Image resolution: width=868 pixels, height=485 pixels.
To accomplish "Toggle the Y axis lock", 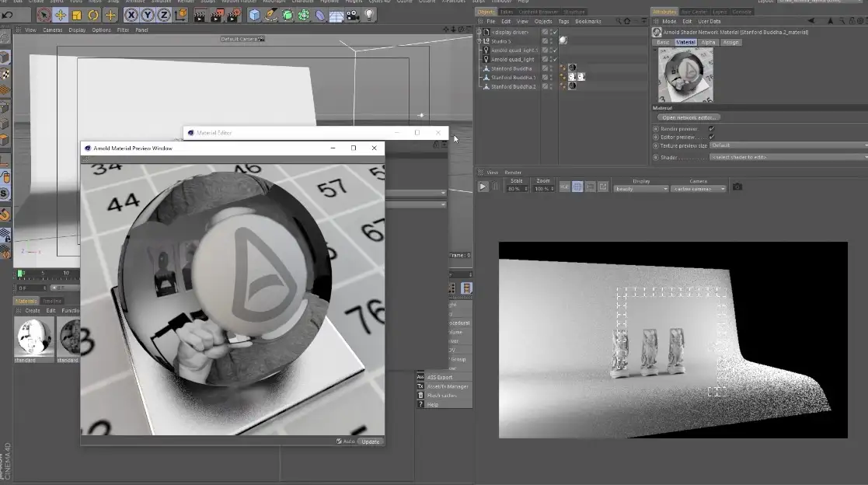I will tap(148, 15).
